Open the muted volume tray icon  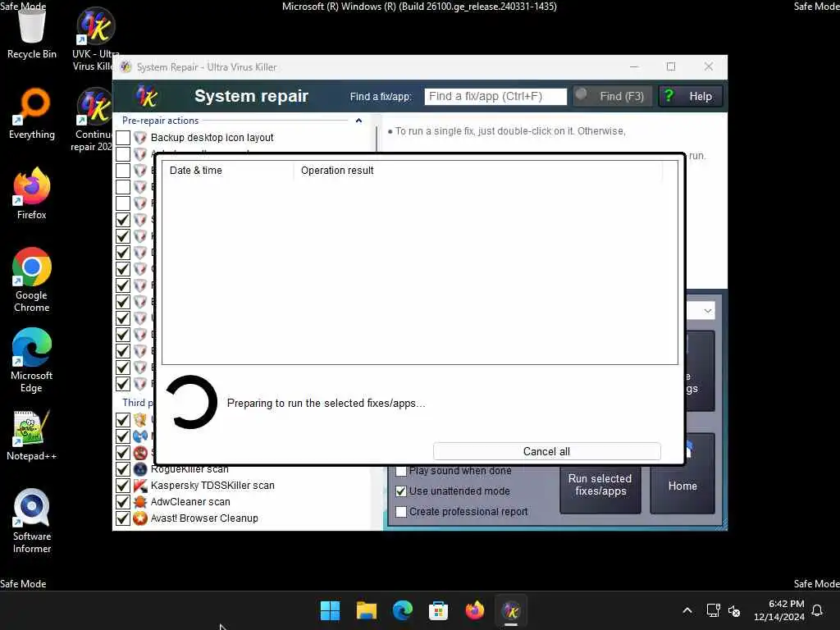734,610
